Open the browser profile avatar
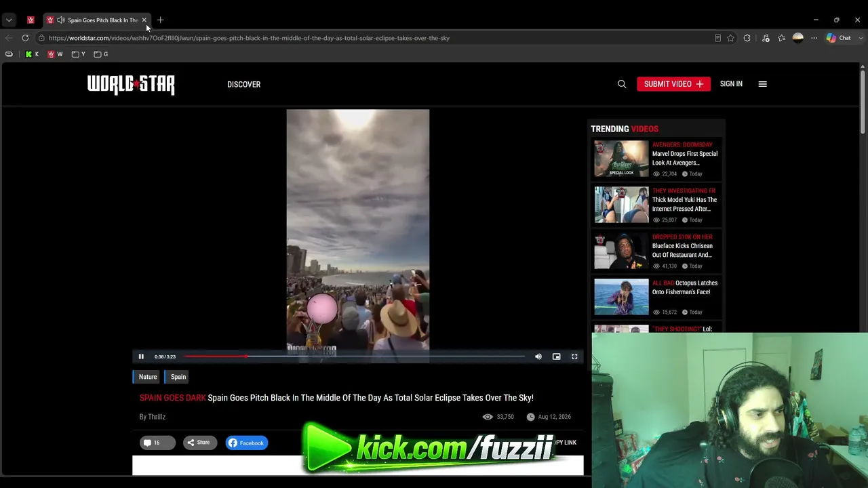Image resolution: width=868 pixels, height=488 pixels. click(798, 38)
